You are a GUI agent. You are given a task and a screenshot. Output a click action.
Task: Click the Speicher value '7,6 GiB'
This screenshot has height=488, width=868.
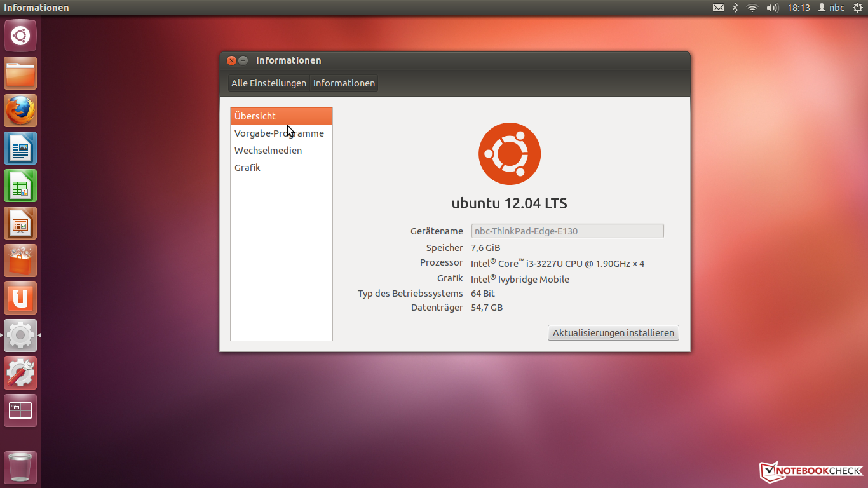485,248
